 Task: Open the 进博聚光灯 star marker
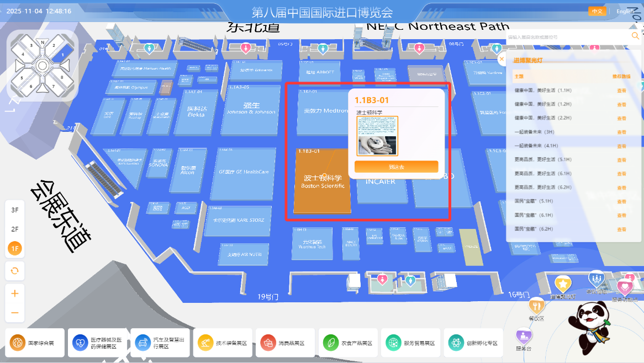pyautogui.click(x=563, y=284)
